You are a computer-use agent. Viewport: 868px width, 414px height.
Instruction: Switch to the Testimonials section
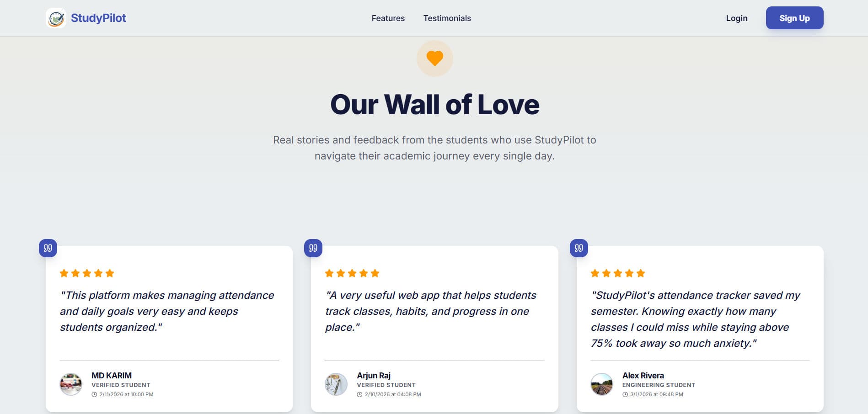point(447,18)
